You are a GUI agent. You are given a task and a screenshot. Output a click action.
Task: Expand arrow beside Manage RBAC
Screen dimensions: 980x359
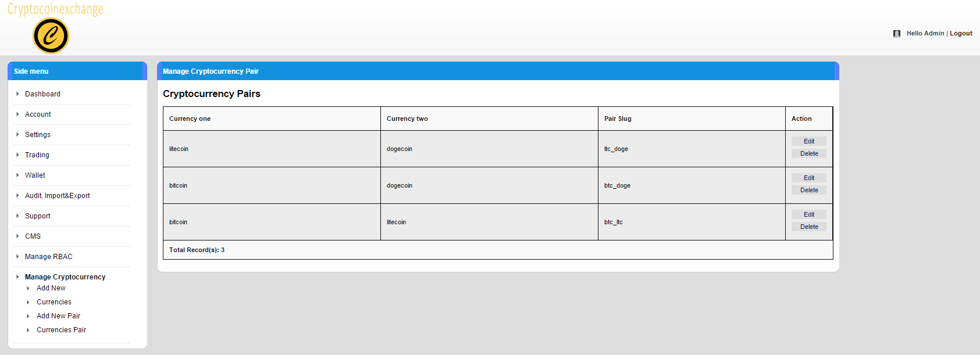[x=17, y=256]
